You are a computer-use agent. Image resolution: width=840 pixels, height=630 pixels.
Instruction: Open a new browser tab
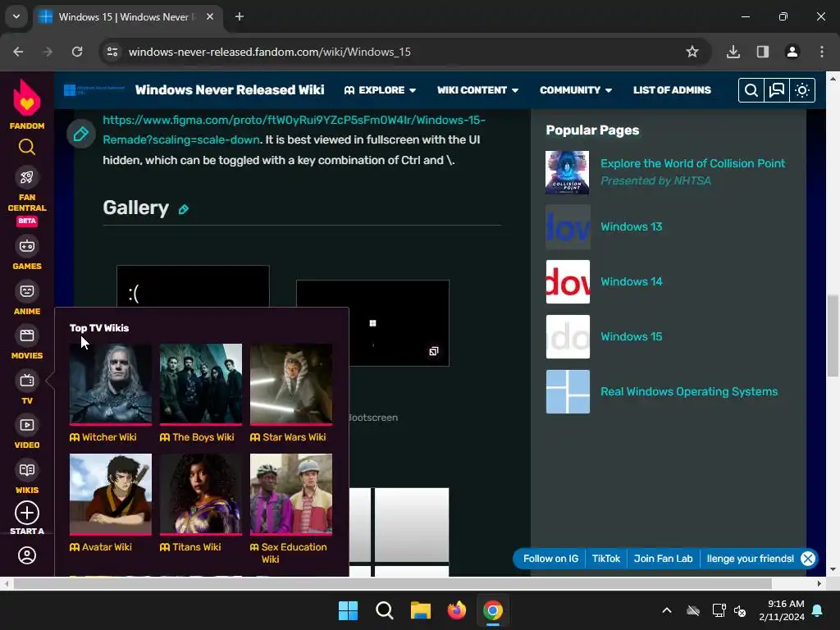pyautogui.click(x=240, y=16)
